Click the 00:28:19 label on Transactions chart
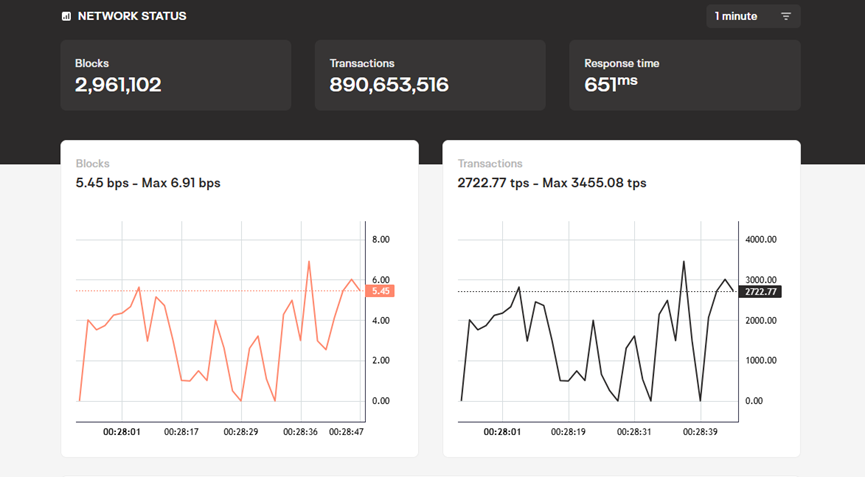This screenshot has height=477, width=865. point(569,432)
